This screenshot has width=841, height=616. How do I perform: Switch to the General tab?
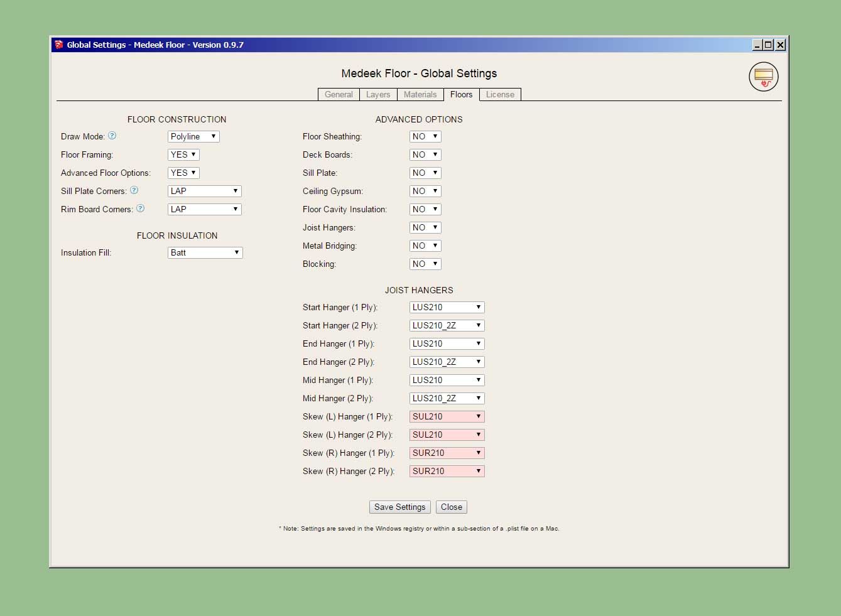point(339,94)
